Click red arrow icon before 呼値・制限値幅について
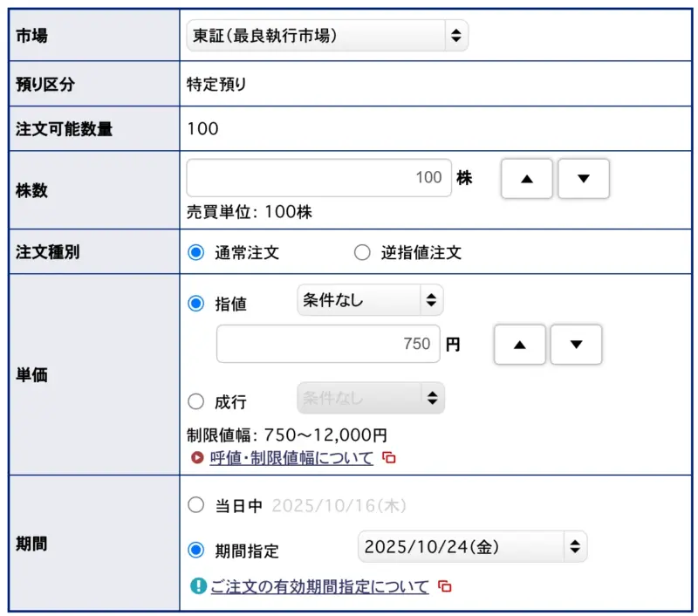Viewport: 698px width, 616px height. point(197,458)
